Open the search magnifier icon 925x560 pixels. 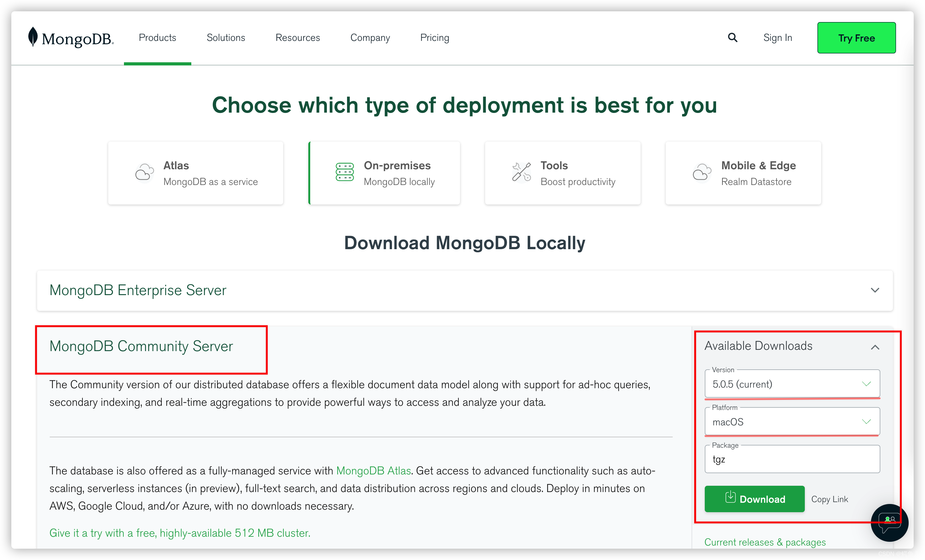click(x=732, y=37)
